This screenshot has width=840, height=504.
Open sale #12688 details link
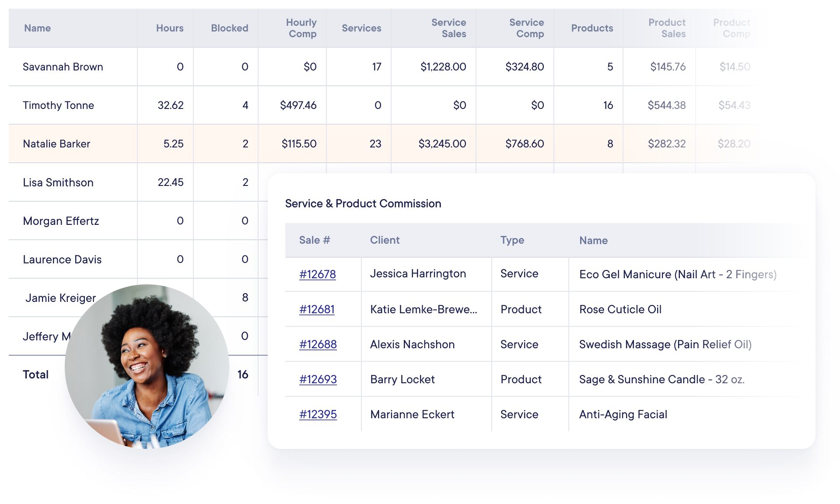pyautogui.click(x=318, y=344)
